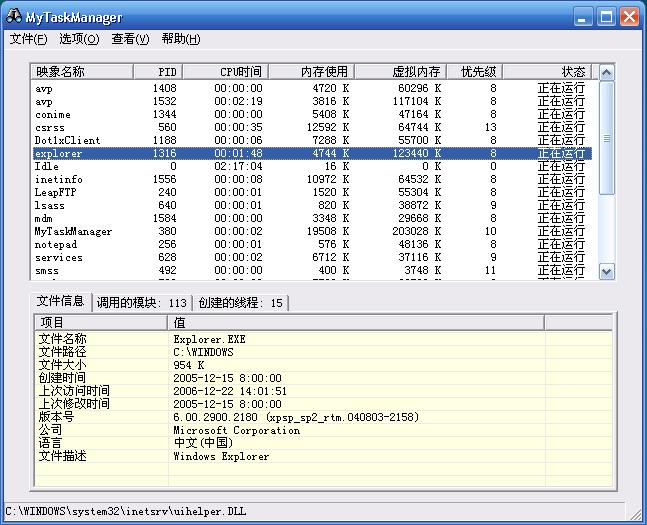The image size is (647, 525).
Task: Click the 上次访问时间 row
Action: click(324, 391)
